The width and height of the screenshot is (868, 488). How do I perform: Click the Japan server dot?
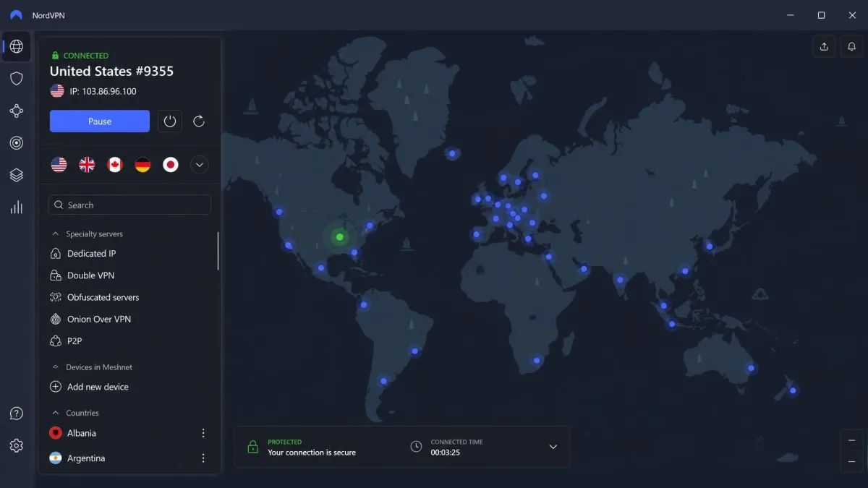coord(710,247)
